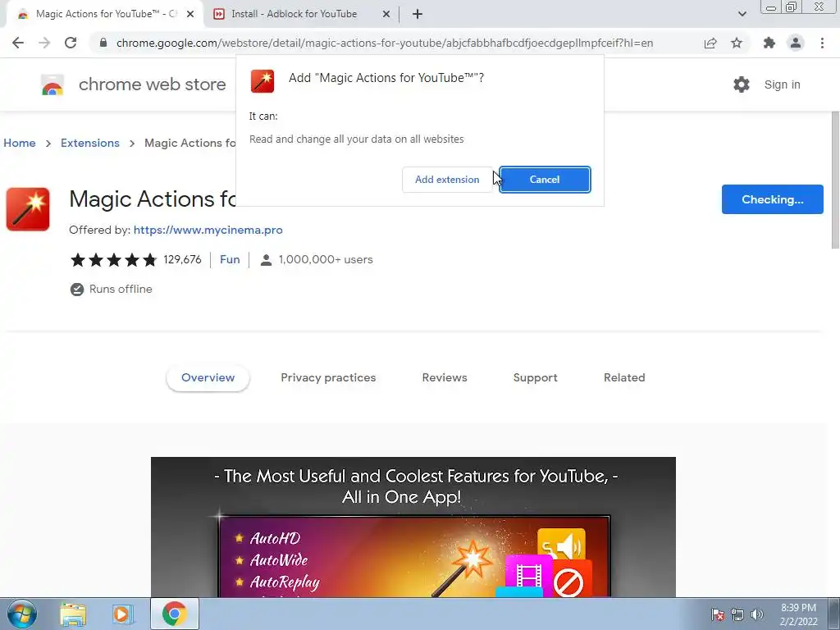Click the Chrome Web Store logo
The height and width of the screenshot is (630, 840).
(x=52, y=84)
